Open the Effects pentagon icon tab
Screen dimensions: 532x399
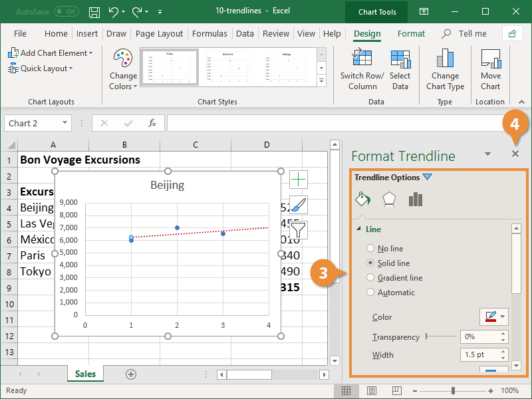coord(389,199)
